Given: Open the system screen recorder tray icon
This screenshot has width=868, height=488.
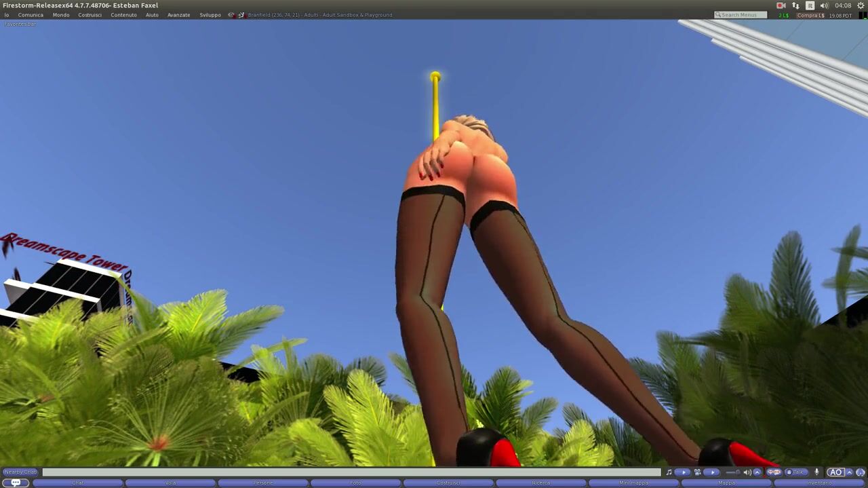Looking at the screenshot, I should [781, 5].
